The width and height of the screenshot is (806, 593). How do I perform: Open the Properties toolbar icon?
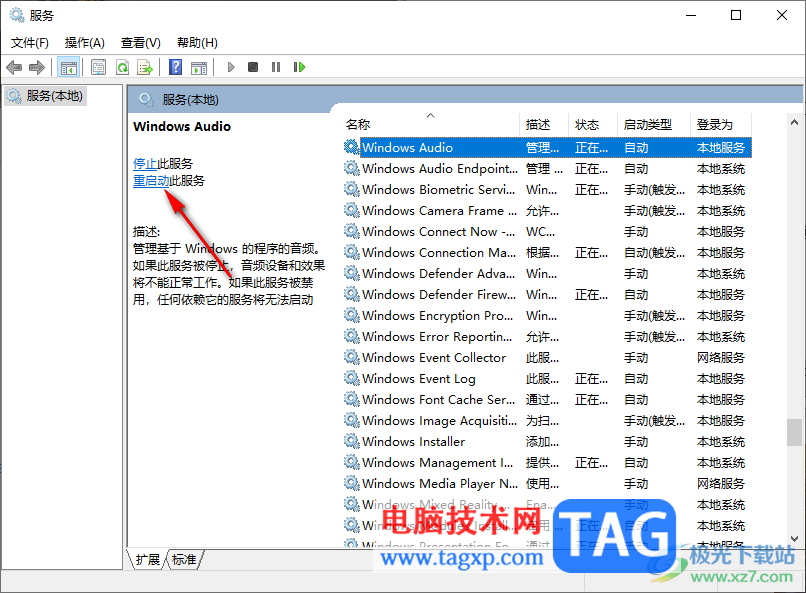point(98,67)
